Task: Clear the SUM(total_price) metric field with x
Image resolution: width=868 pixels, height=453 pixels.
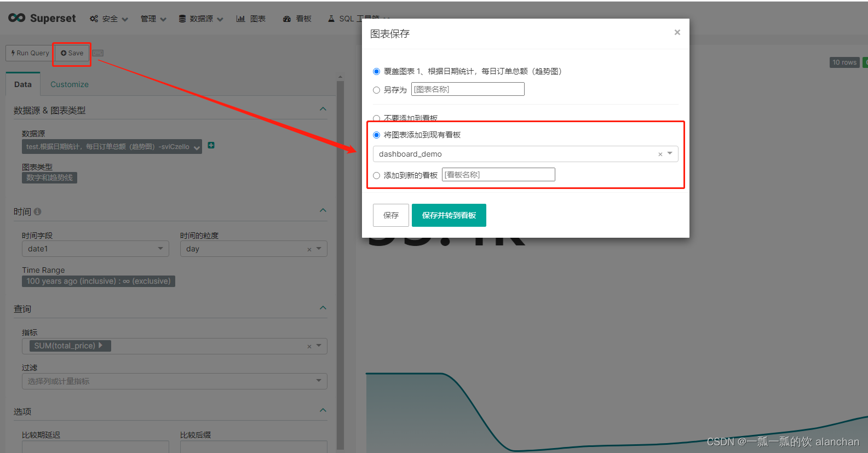Action: click(x=309, y=346)
